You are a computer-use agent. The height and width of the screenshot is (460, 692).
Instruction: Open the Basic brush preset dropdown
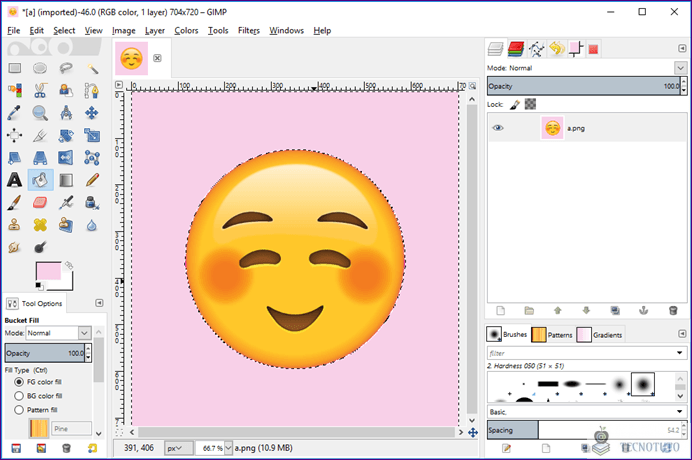pyautogui.click(x=680, y=412)
